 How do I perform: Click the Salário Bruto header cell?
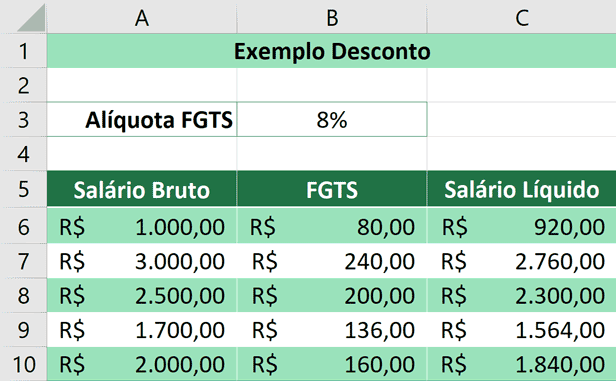[x=142, y=189]
